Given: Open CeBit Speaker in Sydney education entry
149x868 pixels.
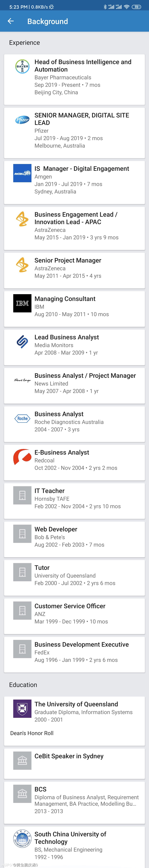Looking at the screenshot, I should [x=74, y=763].
